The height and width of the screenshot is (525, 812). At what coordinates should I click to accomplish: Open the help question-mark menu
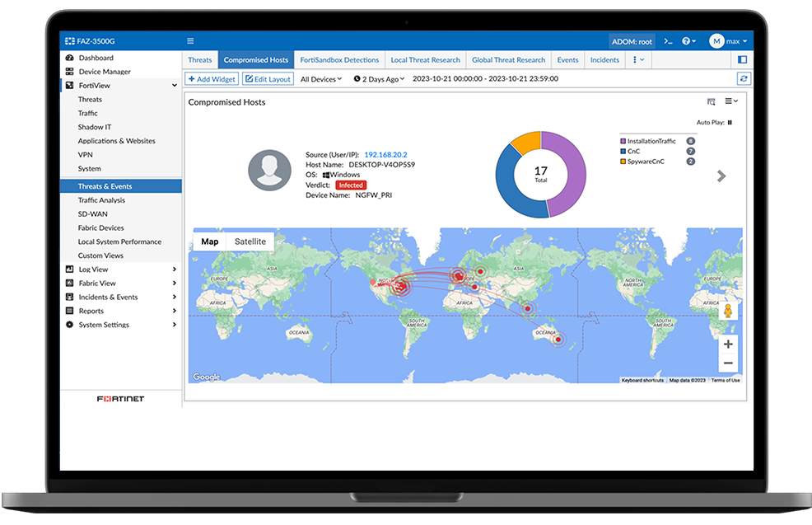pyautogui.click(x=688, y=41)
